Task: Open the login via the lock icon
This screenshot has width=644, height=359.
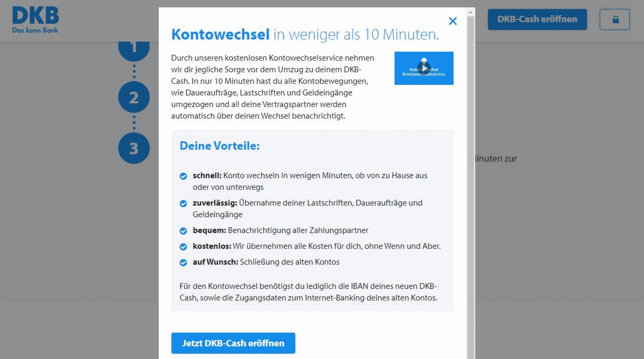Action: [614, 19]
